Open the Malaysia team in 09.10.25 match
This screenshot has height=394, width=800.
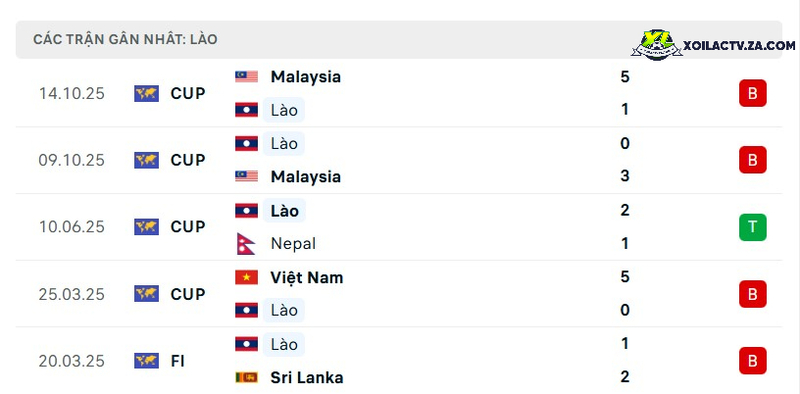click(306, 177)
